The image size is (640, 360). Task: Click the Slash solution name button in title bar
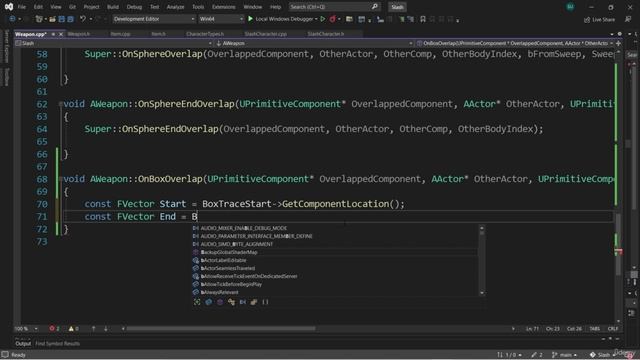397,7
